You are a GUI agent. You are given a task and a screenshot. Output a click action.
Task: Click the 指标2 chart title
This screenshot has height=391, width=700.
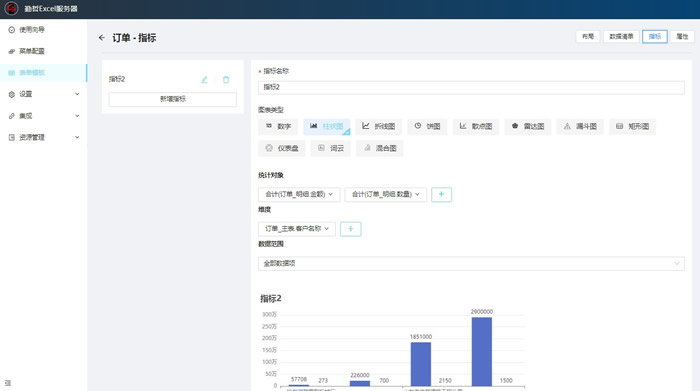coord(271,299)
